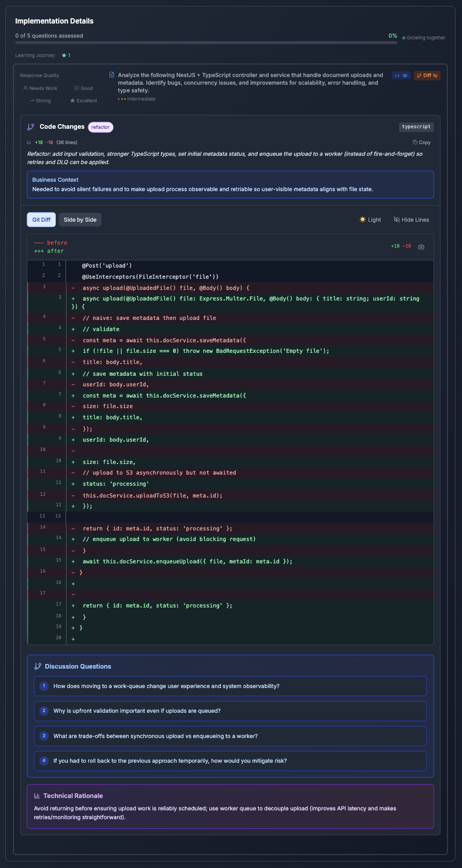462x868 pixels.
Task: Click the added '// validate' comment line
Action: [230, 329]
